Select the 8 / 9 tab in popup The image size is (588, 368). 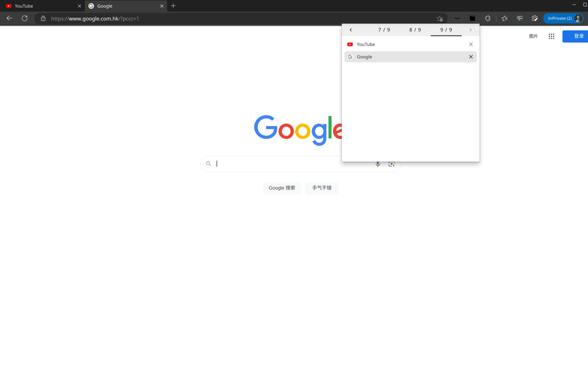click(x=415, y=30)
